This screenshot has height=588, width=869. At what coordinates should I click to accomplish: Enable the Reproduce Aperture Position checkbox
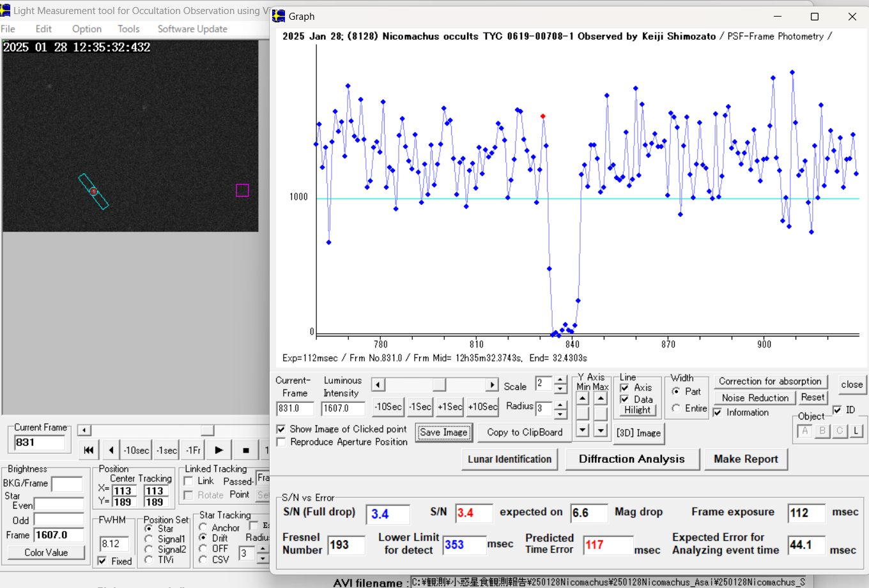click(281, 442)
